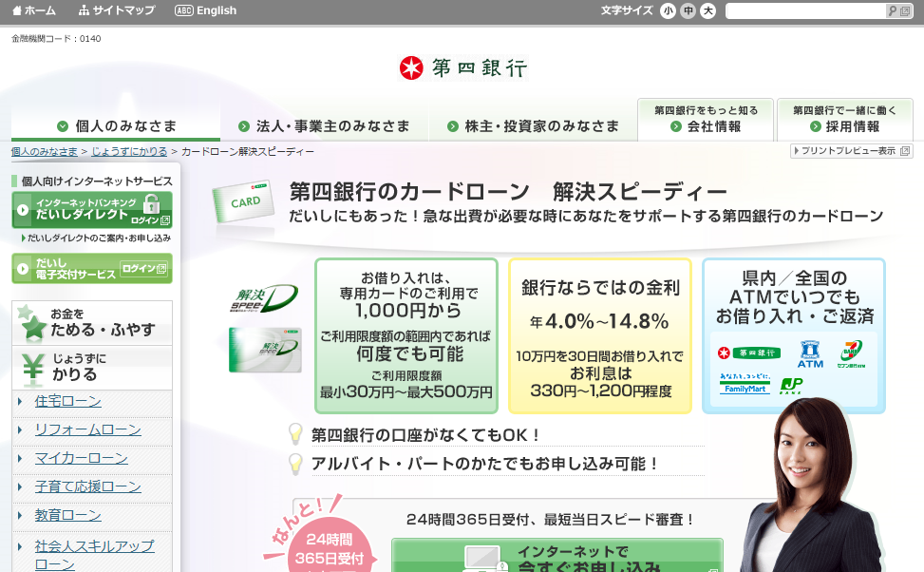
Task: Open the 採用情報 tab
Action: 844,119
